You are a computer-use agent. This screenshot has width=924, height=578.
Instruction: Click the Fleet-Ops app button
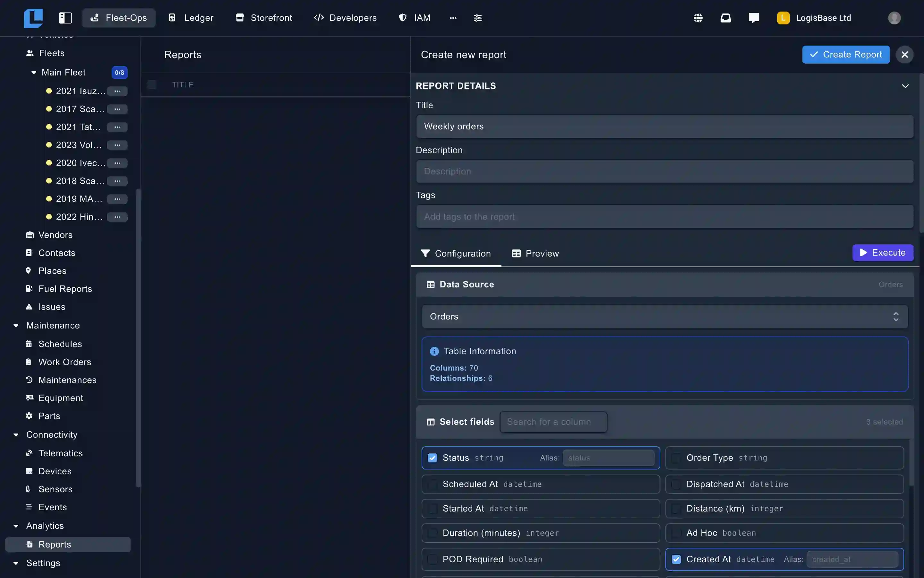[x=119, y=18]
